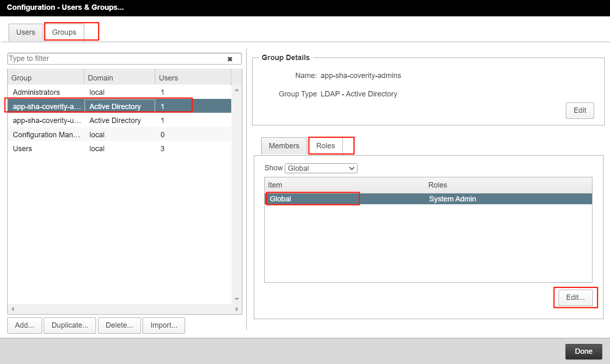
Task: Clear the filter with the X icon
Action: tap(230, 59)
